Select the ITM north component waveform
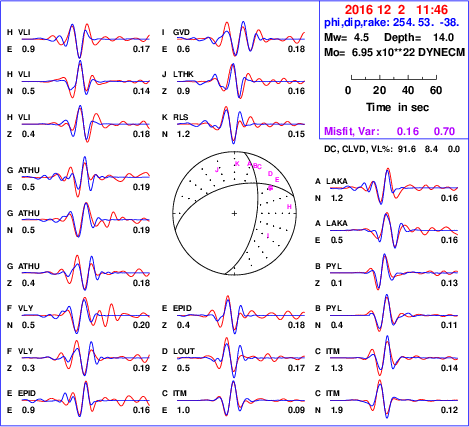Screen dimensions: 469x427 [394, 400]
